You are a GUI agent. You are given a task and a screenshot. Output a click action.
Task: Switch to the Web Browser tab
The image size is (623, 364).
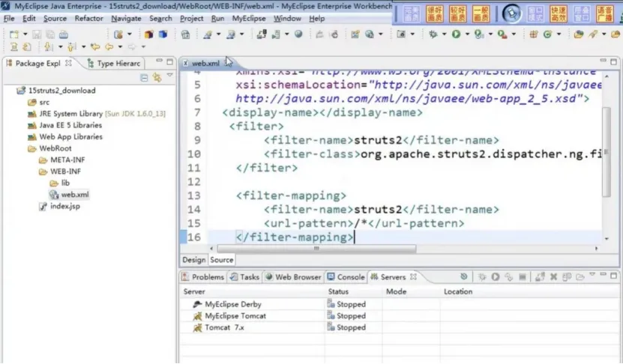click(x=293, y=277)
